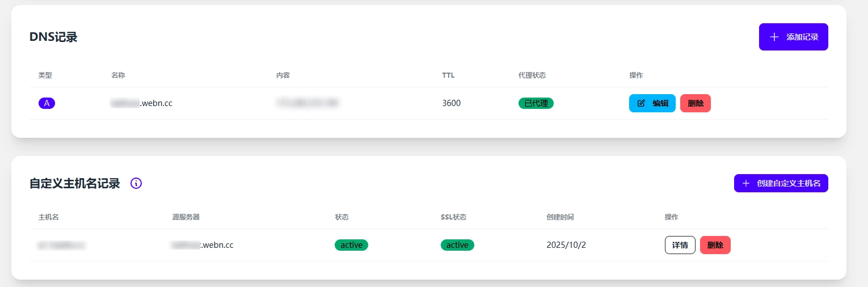Click the 创建时间 column header

pyautogui.click(x=560, y=217)
